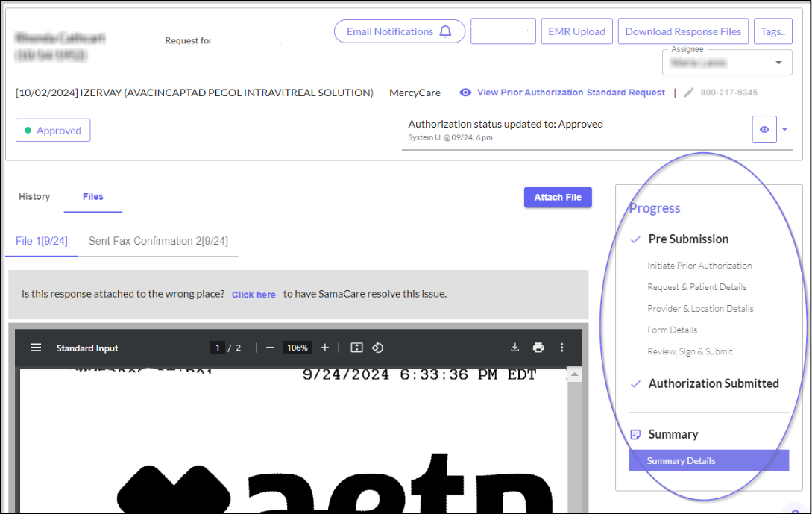Click the 'Standard Input' PDF title
812x514 pixels.
pos(87,348)
